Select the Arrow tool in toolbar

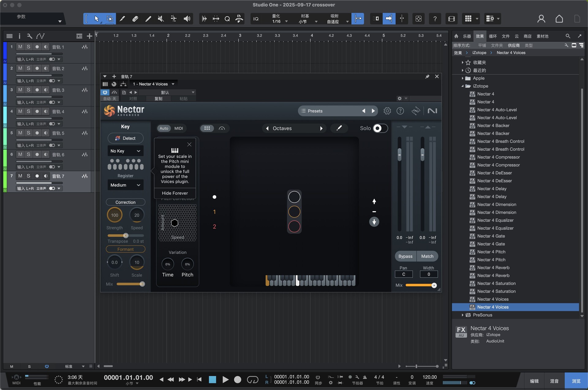click(96, 19)
